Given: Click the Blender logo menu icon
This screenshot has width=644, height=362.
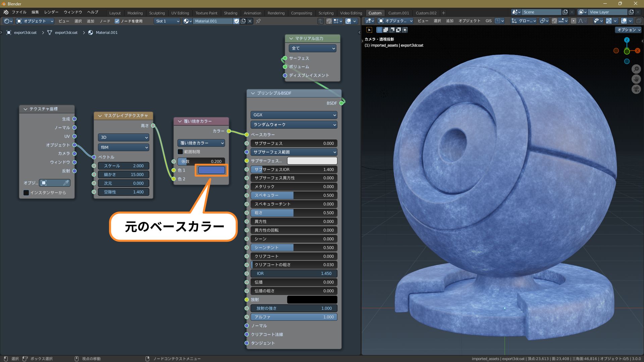Looking at the screenshot, I should click(x=6, y=12).
